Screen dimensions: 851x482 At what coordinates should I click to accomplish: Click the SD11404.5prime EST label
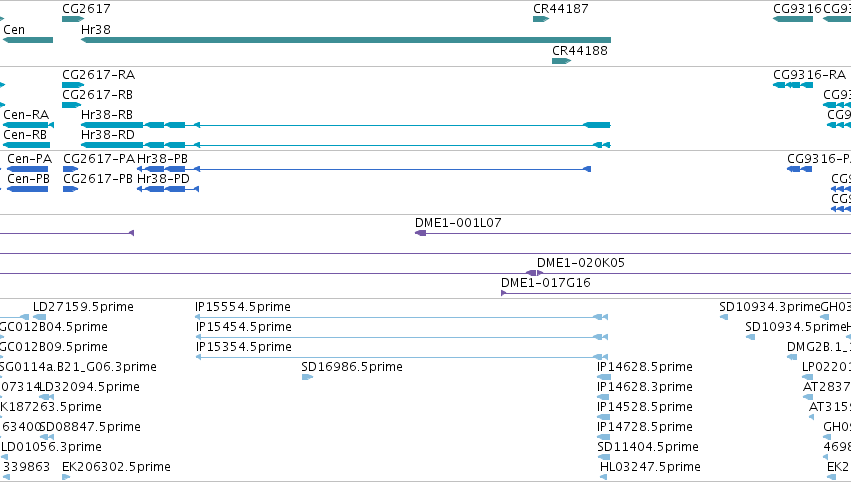coord(647,447)
